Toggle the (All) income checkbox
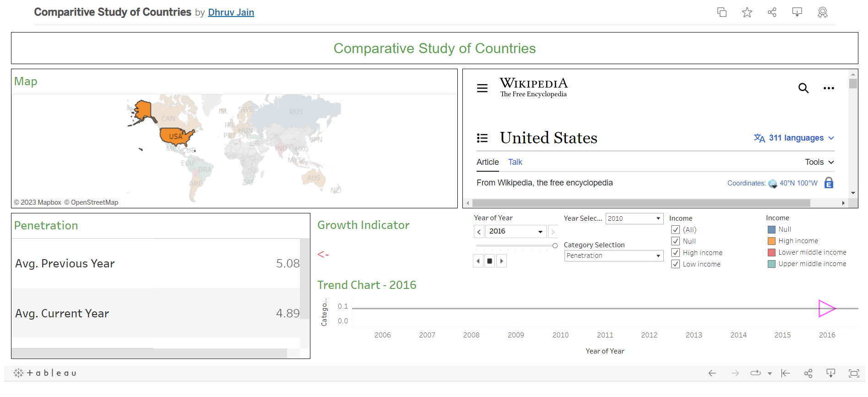This screenshot has width=868, height=397. pos(675,230)
